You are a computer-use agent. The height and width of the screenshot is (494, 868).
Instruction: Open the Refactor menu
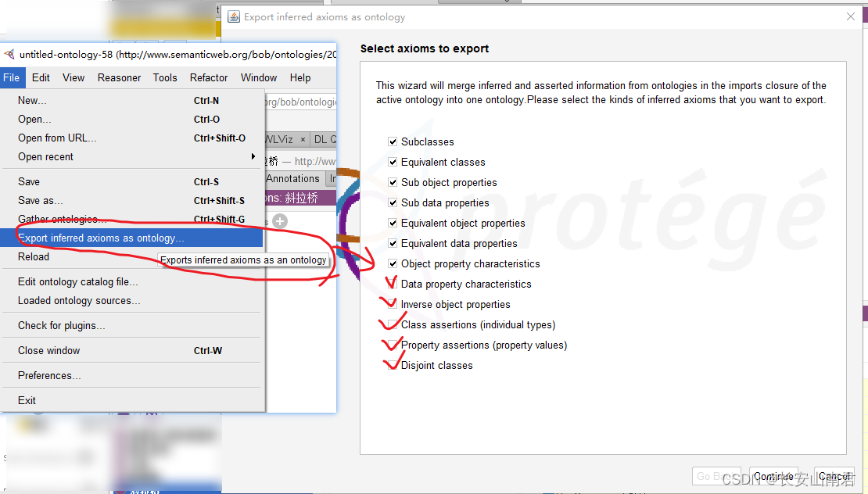tap(209, 78)
